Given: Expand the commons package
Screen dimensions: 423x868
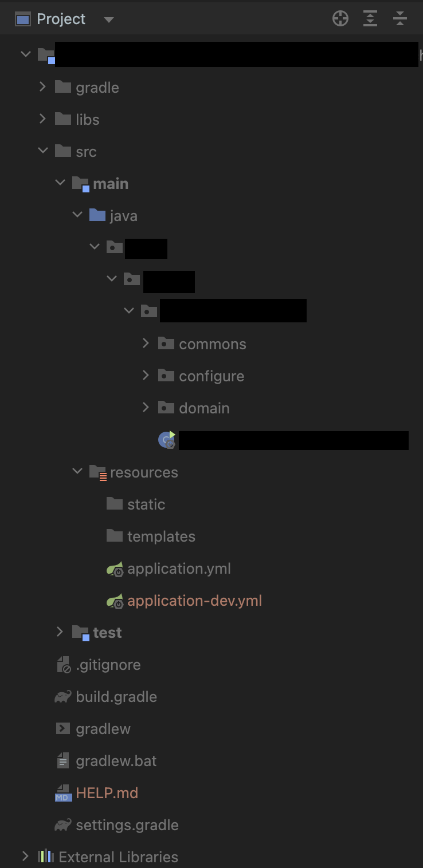Looking at the screenshot, I should point(146,344).
